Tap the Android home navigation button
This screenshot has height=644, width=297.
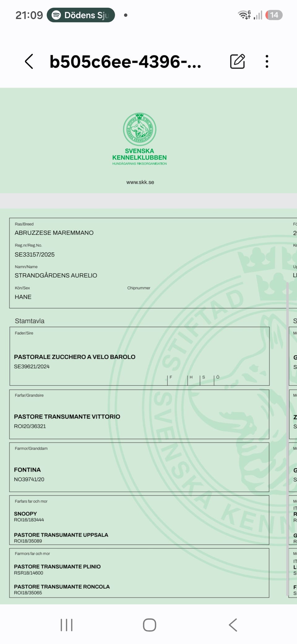point(149,625)
